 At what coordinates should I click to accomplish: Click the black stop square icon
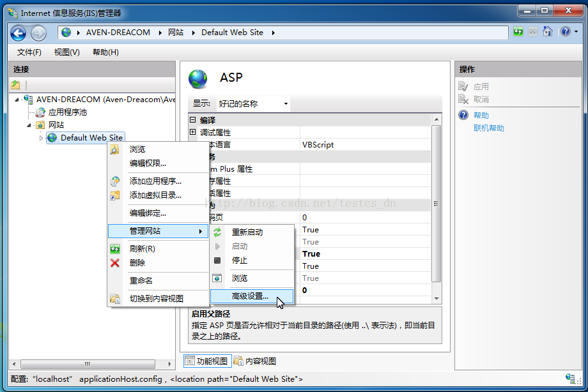tap(217, 260)
